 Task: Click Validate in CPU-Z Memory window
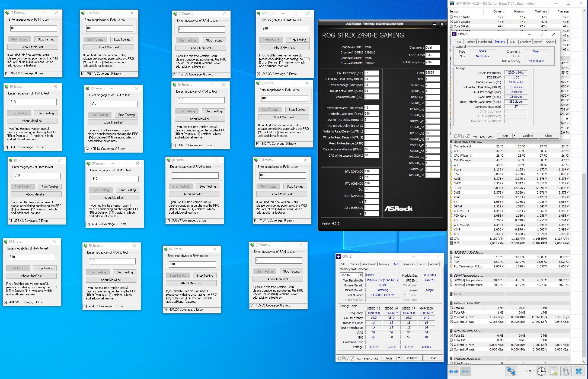tap(528, 136)
